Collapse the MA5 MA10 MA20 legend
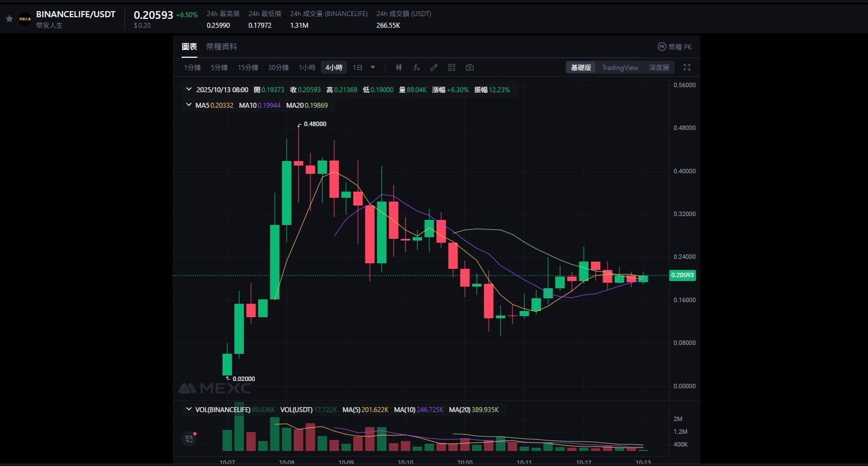The width and height of the screenshot is (868, 466). [x=189, y=105]
